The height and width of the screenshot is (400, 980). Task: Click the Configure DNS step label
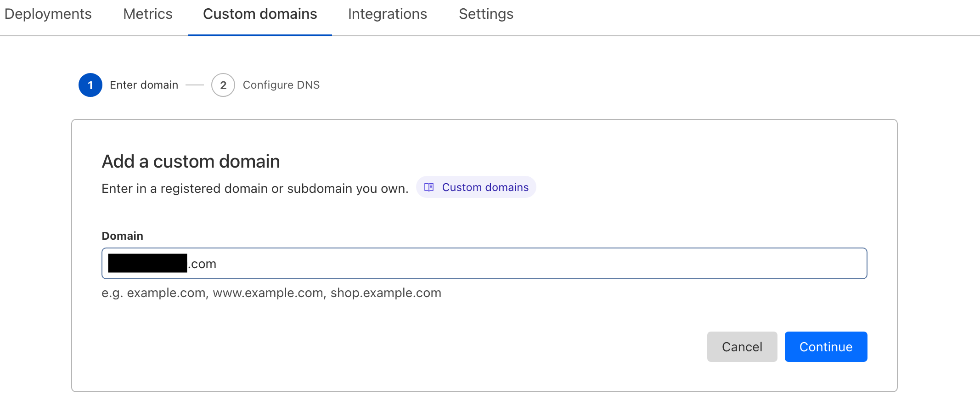pyautogui.click(x=281, y=85)
